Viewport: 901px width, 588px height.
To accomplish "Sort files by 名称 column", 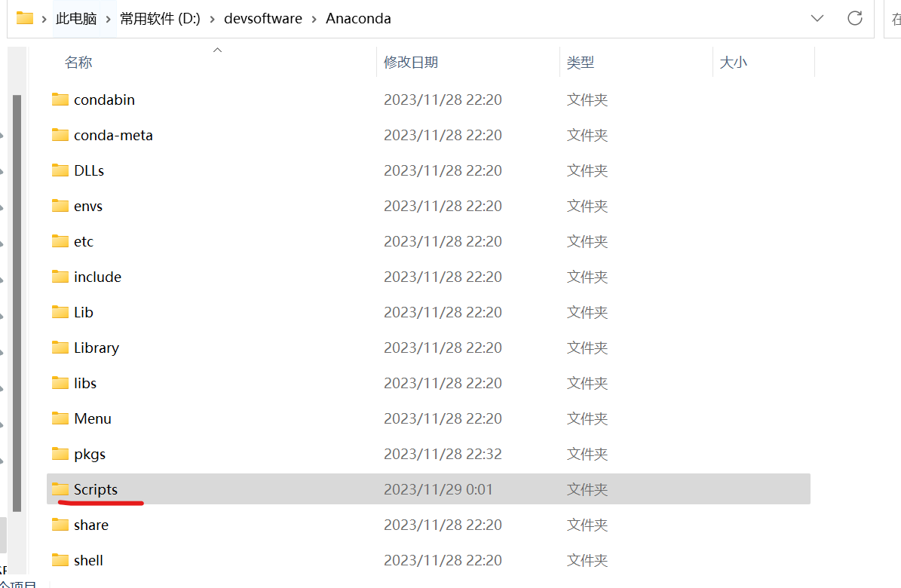I will coord(78,62).
